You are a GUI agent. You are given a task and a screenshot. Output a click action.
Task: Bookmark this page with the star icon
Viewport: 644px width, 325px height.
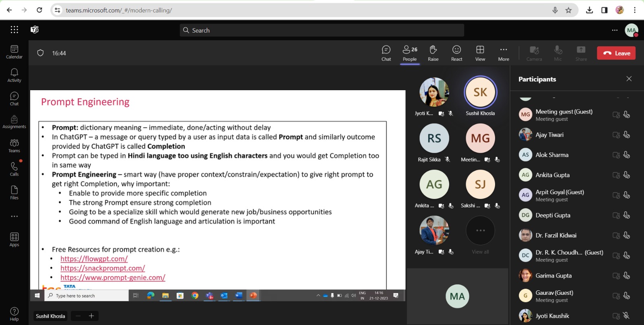tap(568, 10)
